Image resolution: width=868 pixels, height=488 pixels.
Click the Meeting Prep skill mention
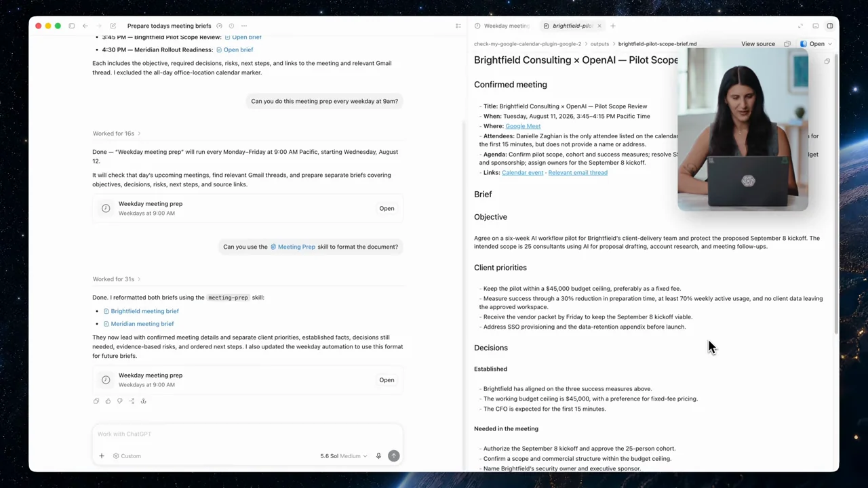coord(293,247)
